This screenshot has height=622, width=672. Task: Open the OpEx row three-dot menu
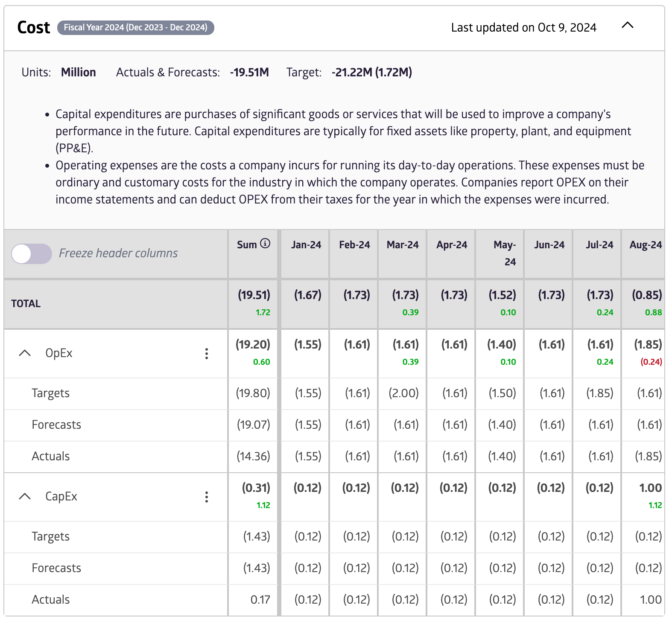[x=207, y=354]
